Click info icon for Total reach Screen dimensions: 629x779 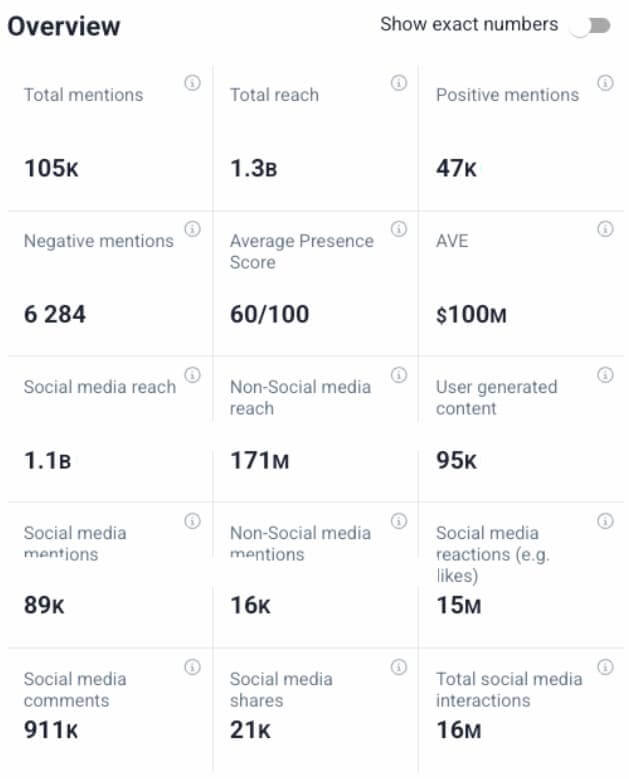click(x=399, y=83)
